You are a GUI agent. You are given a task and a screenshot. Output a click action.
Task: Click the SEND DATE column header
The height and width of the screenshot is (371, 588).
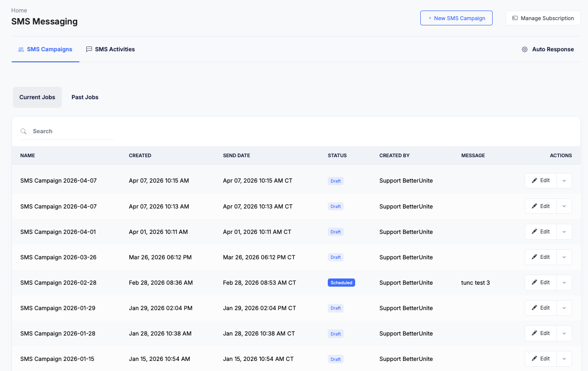point(236,155)
